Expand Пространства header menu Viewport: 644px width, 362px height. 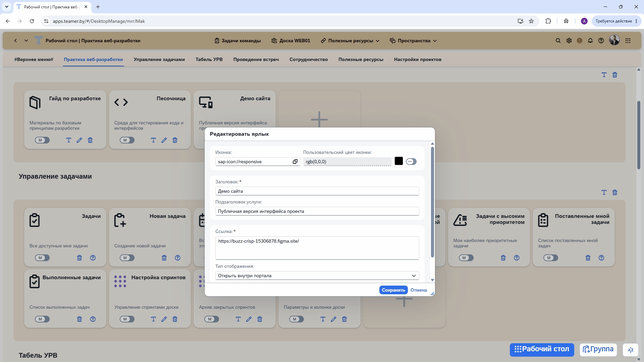(x=413, y=41)
